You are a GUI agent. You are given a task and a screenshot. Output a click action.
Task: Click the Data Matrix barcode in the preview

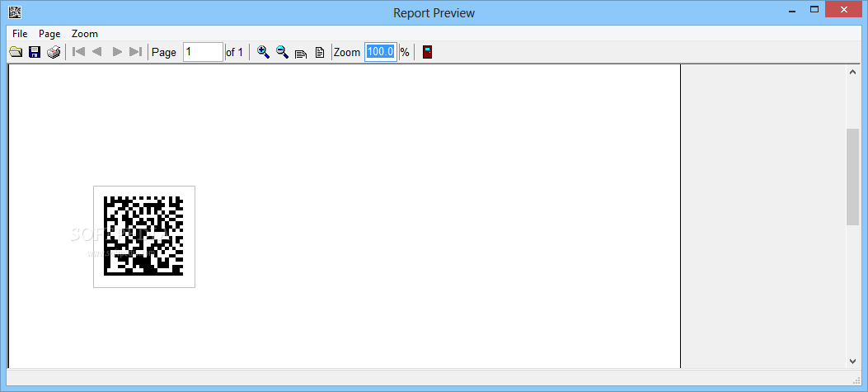(x=144, y=236)
